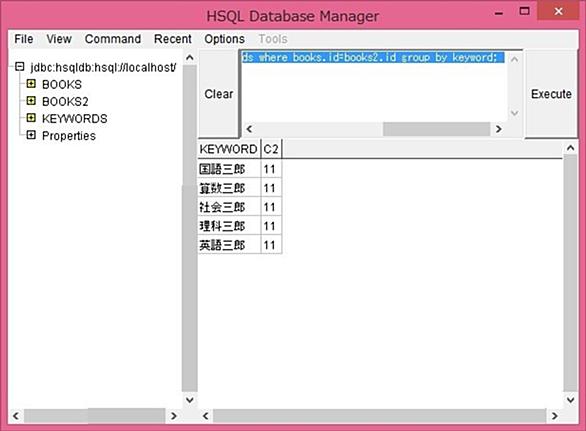
Task: Click the results scroll-left arrow
Action: pos(206,416)
